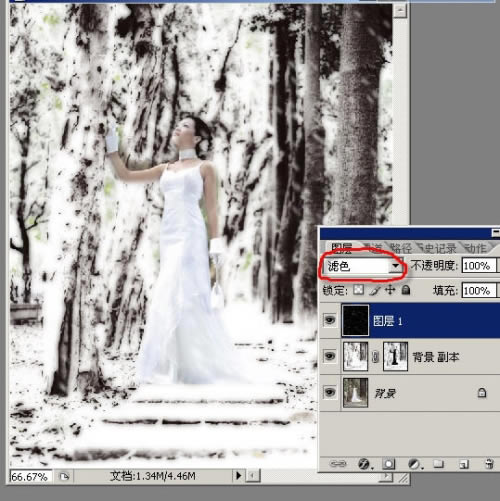Click the 不透明度 100% opacity field
Image resolution: width=500 pixels, height=501 pixels.
tap(478, 266)
